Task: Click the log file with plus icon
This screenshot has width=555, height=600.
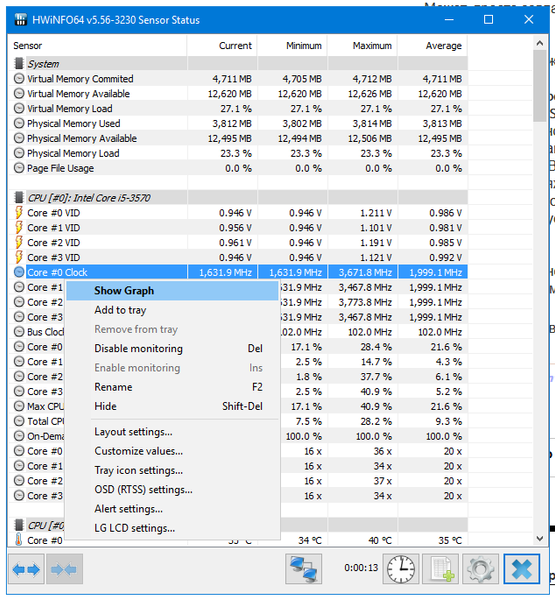Action: tap(441, 569)
